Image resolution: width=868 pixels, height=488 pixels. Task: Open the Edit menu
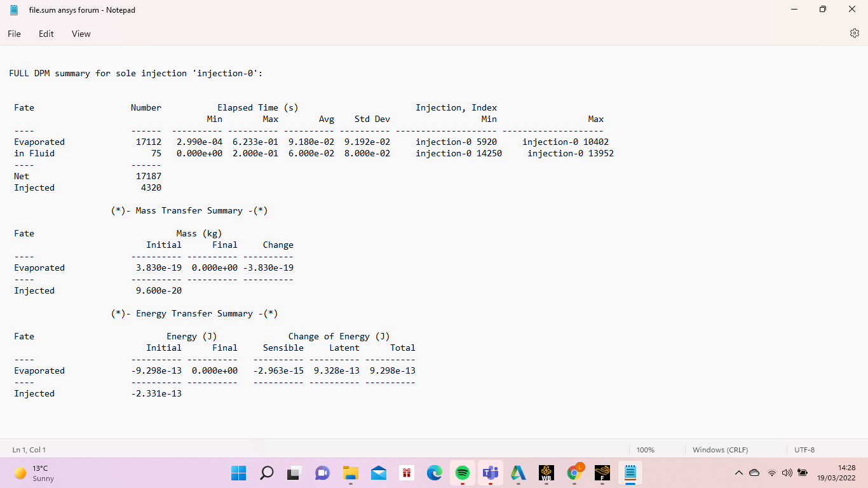46,34
